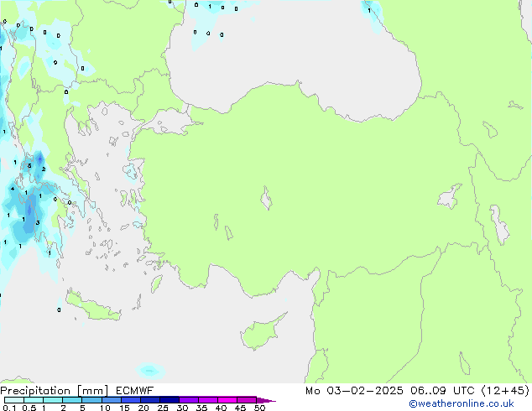The image size is (532, 411).
Task: Open the weatheronline.co.uk copyright link
Action: [462, 403]
